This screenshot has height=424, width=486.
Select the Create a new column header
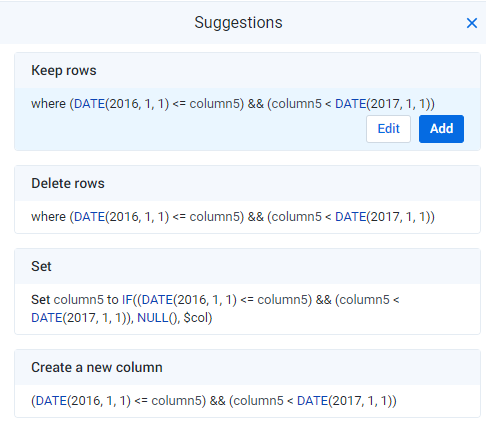click(x=247, y=367)
